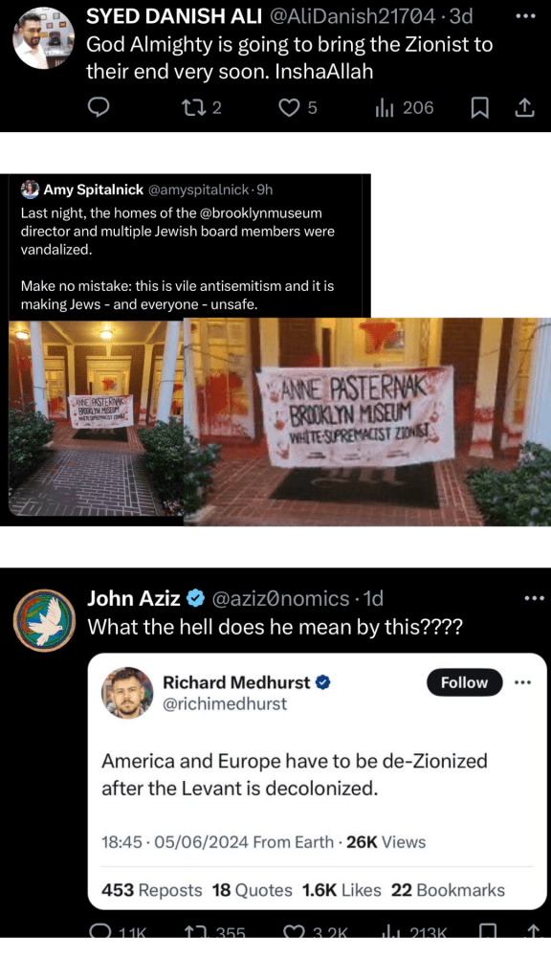Bookmark Syed Danish Ali's tweet

(479, 108)
